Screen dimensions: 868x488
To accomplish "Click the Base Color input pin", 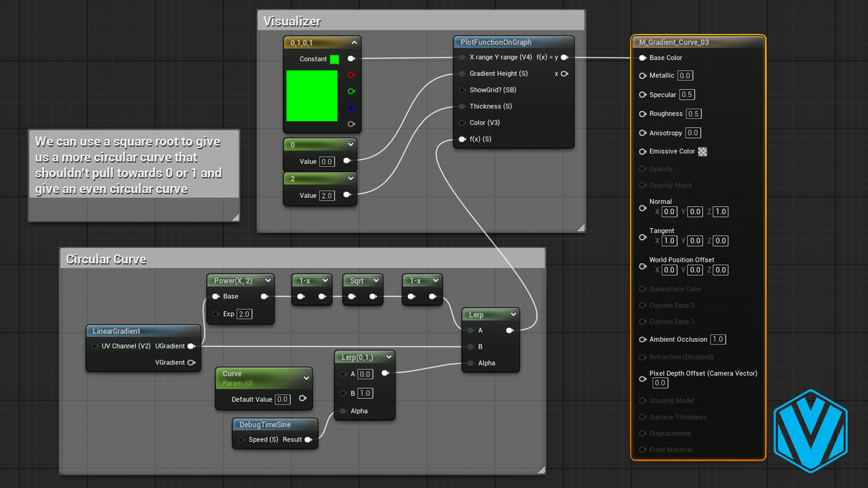I will [643, 58].
